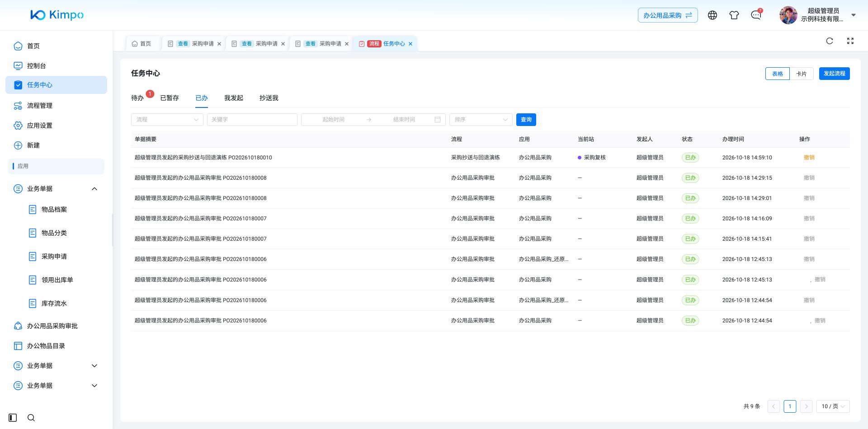This screenshot has width=868, height=429.
Task: Switch to the 已暂存 tab
Action: [x=170, y=98]
